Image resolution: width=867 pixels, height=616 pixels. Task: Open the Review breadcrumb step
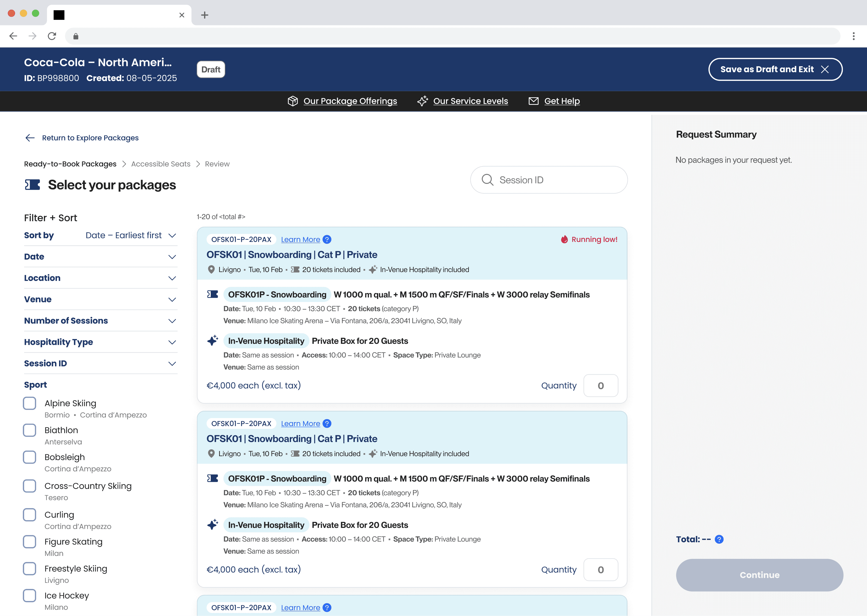coord(217,164)
